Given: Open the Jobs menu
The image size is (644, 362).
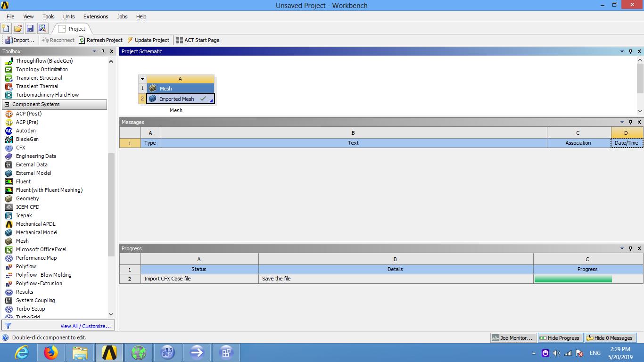Looking at the screenshot, I should (122, 16).
